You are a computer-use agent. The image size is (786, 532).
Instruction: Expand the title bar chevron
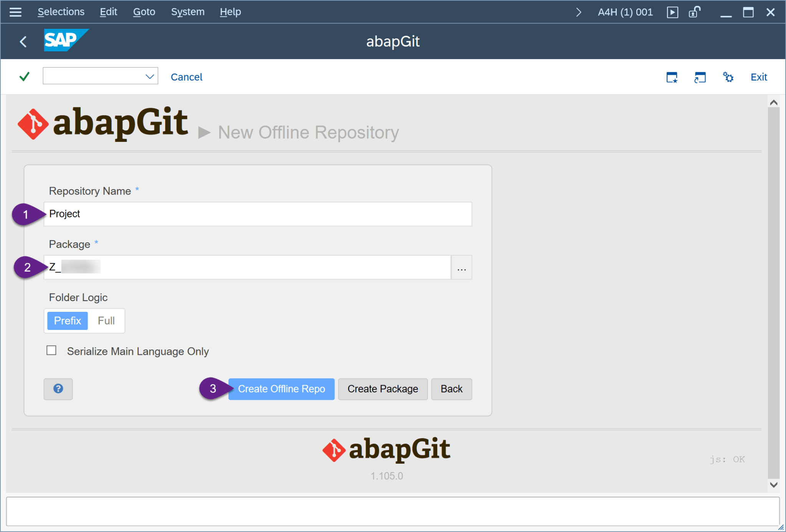click(578, 12)
